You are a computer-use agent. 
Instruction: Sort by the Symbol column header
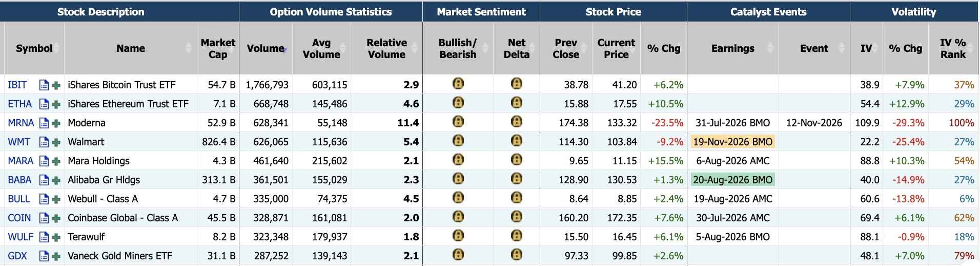coord(34,48)
